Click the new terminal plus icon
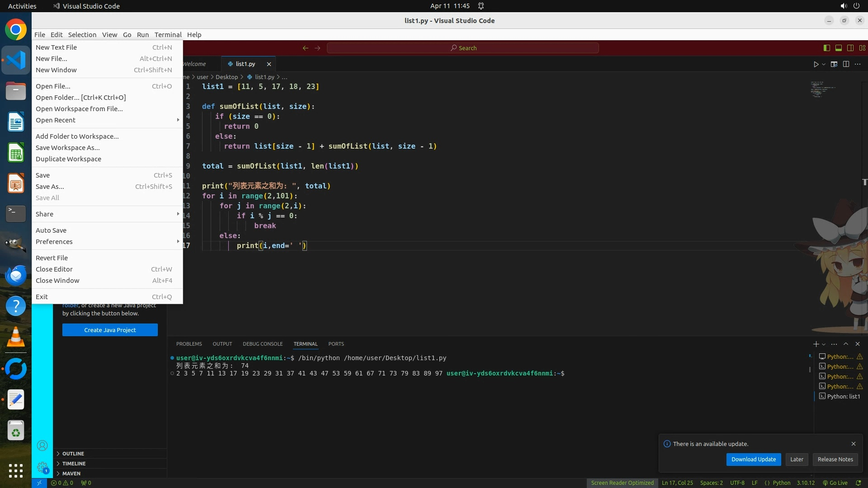Screen dimensions: 868x488 (816, 344)
